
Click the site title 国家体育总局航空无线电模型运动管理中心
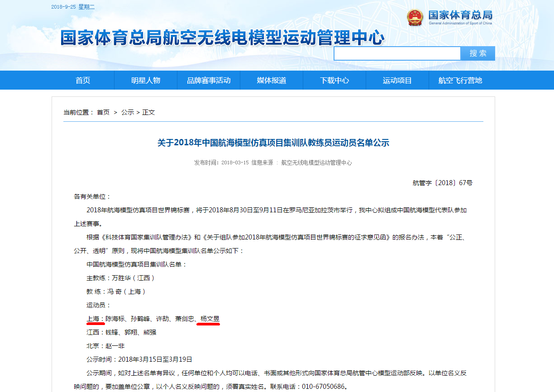(x=222, y=38)
